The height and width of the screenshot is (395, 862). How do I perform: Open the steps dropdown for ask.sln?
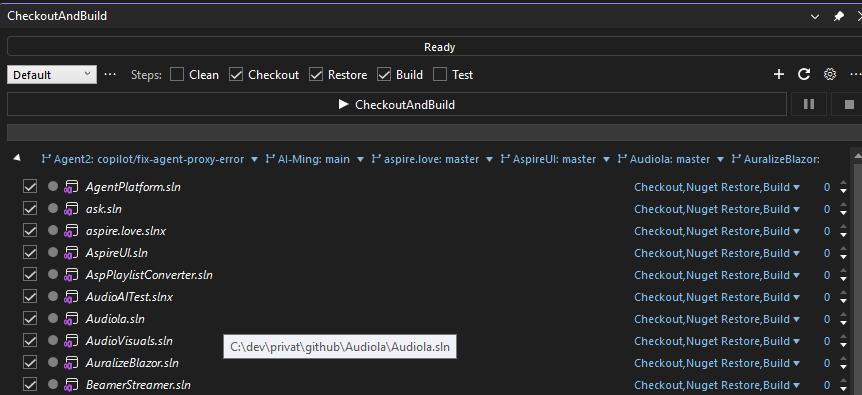pyautogui.click(x=717, y=209)
